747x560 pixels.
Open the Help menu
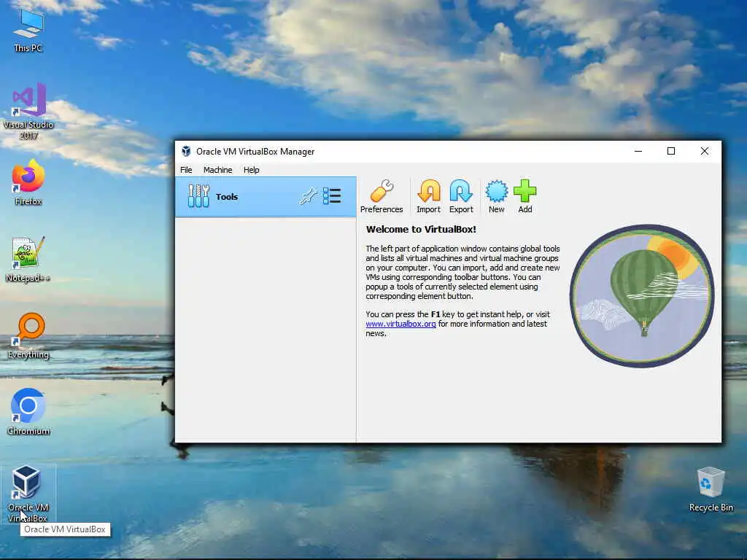pyautogui.click(x=251, y=170)
